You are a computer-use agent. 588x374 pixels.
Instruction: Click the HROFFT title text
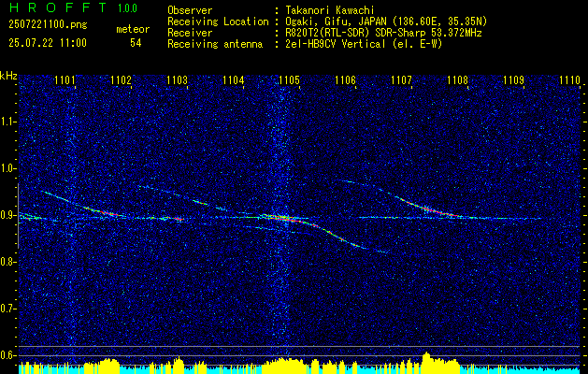point(58,7)
